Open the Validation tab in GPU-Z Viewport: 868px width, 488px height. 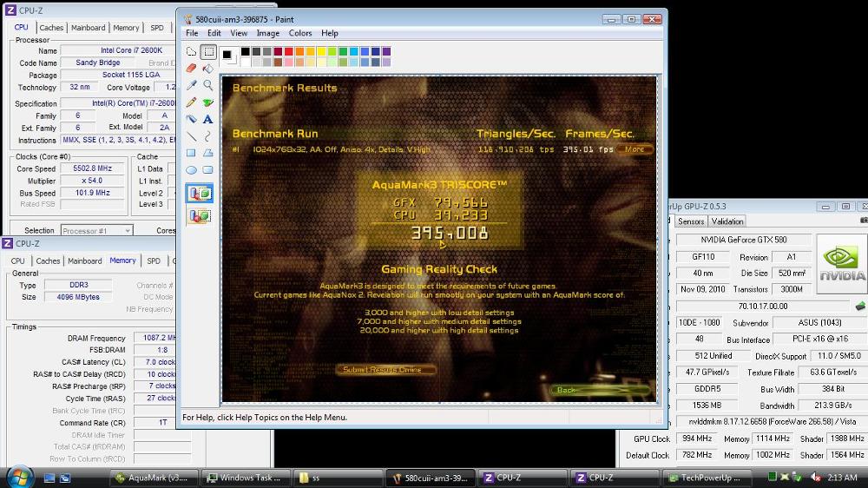[727, 221]
